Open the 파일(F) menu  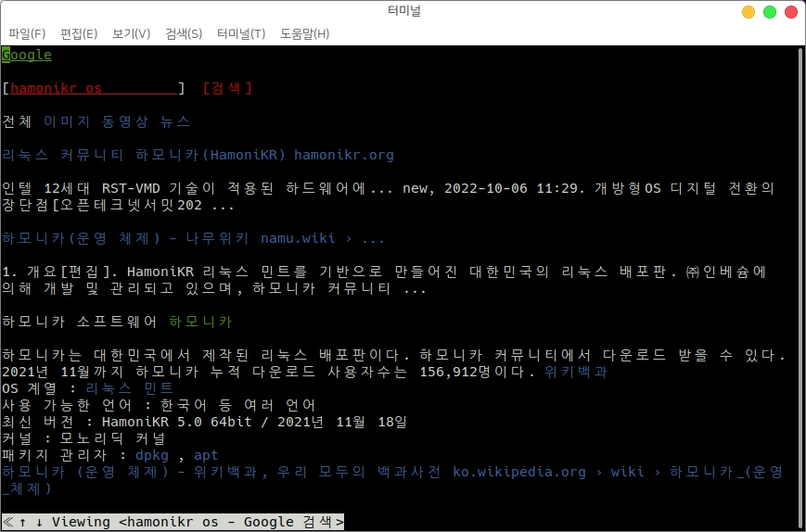click(x=27, y=33)
